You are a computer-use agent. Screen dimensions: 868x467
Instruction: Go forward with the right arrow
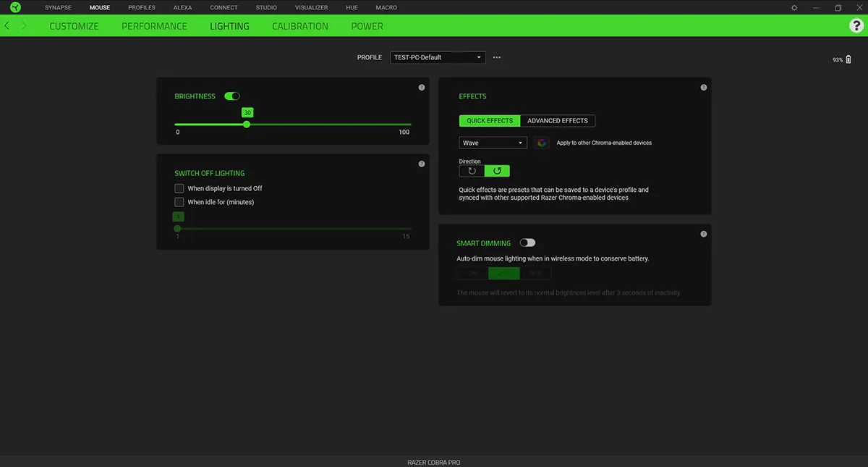coord(24,26)
